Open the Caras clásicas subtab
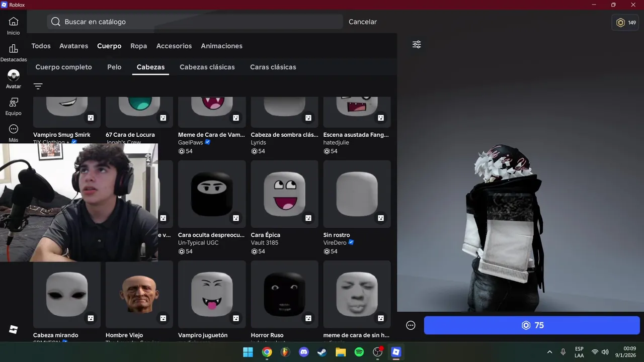644x362 pixels. (x=273, y=67)
